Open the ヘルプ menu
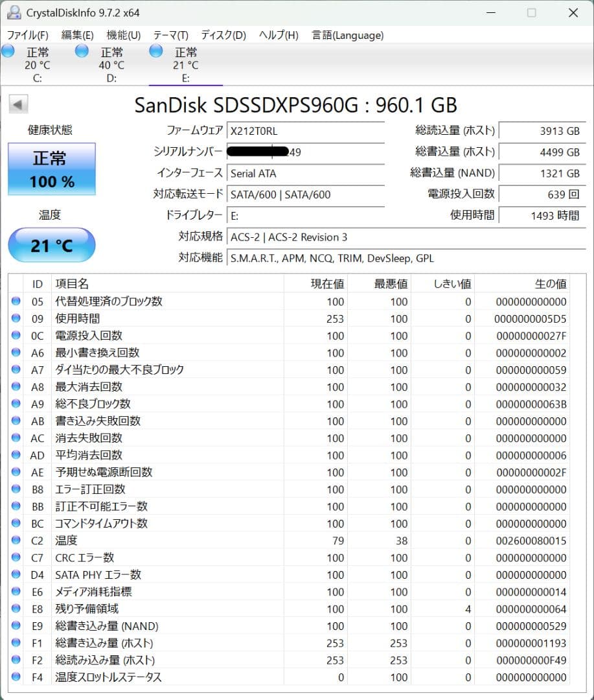 tap(277, 36)
